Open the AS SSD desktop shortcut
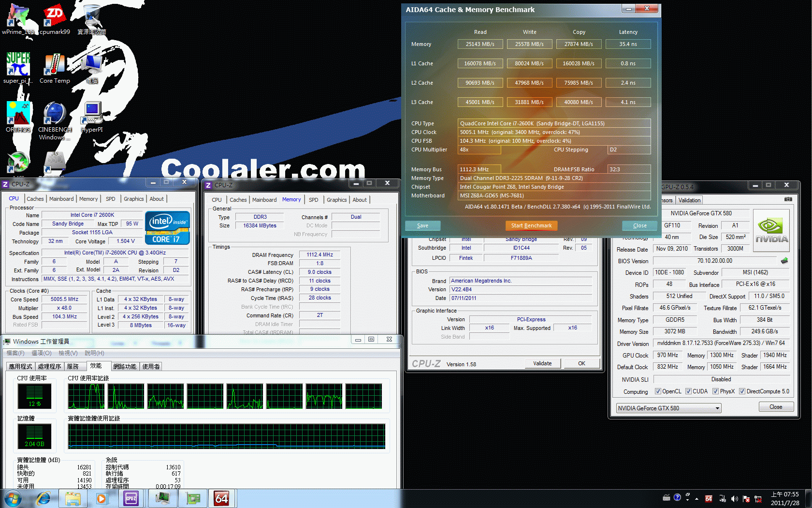 tap(55, 163)
